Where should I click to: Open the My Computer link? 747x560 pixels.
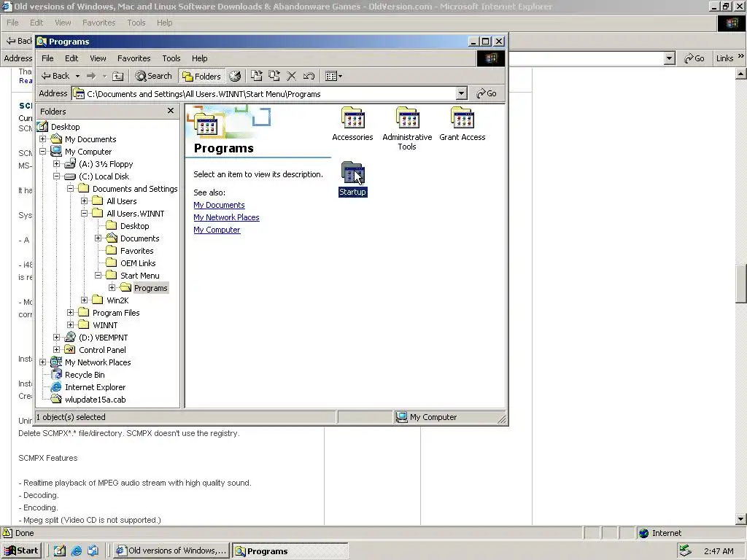(x=217, y=230)
